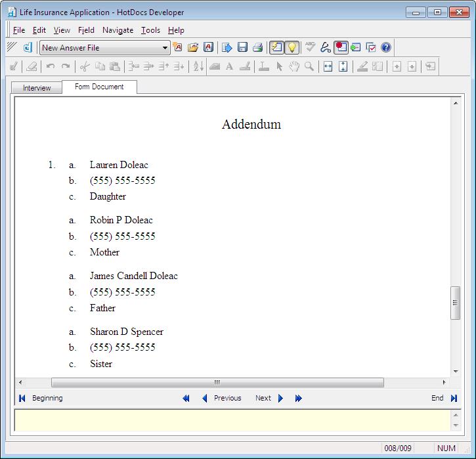Image resolution: width=476 pixels, height=459 pixels.
Task: Click the vertical scrollbar thumb in document
Action: (456, 303)
